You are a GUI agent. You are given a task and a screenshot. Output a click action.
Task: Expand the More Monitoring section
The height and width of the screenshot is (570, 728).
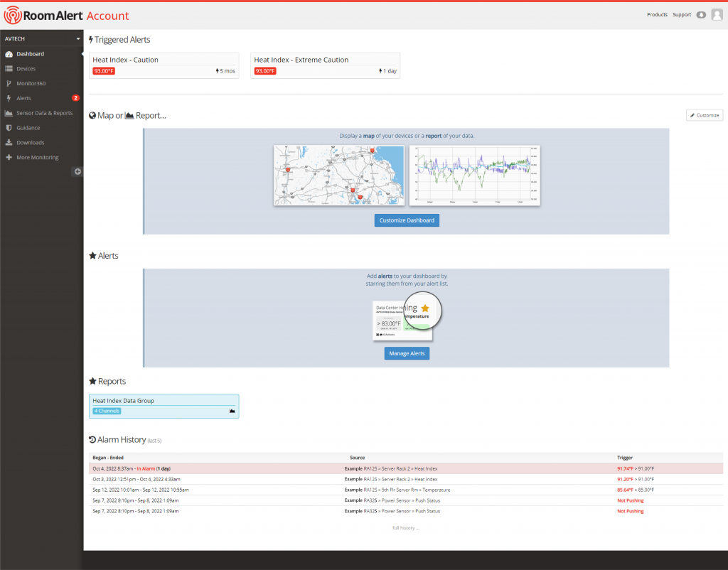(x=37, y=157)
